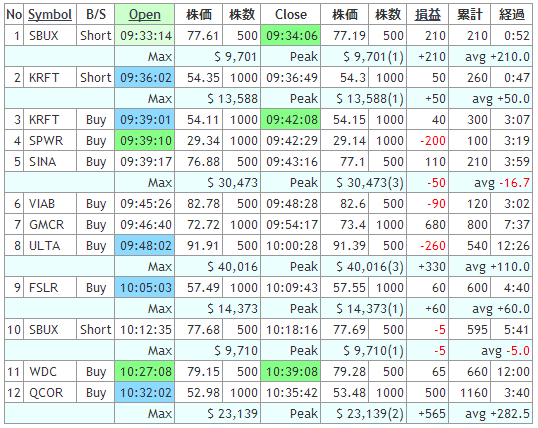Screen dimensions: 538x428
Task: Sort by the Open column header
Action: coord(144,15)
